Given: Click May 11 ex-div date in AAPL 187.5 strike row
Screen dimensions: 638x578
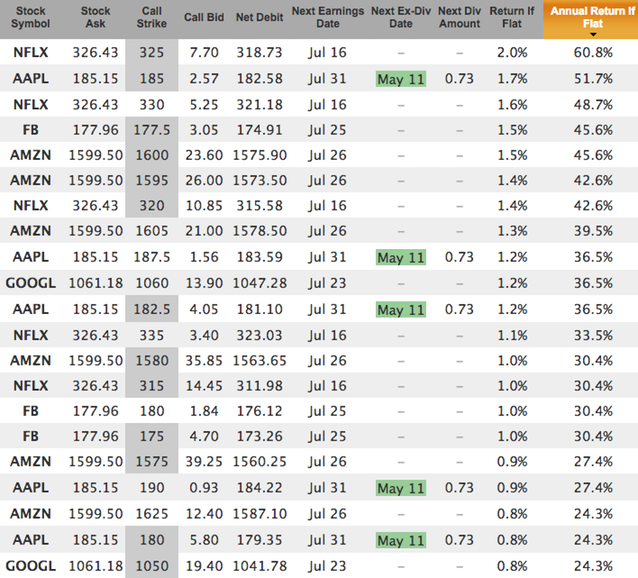Looking at the screenshot, I should coord(401,257).
